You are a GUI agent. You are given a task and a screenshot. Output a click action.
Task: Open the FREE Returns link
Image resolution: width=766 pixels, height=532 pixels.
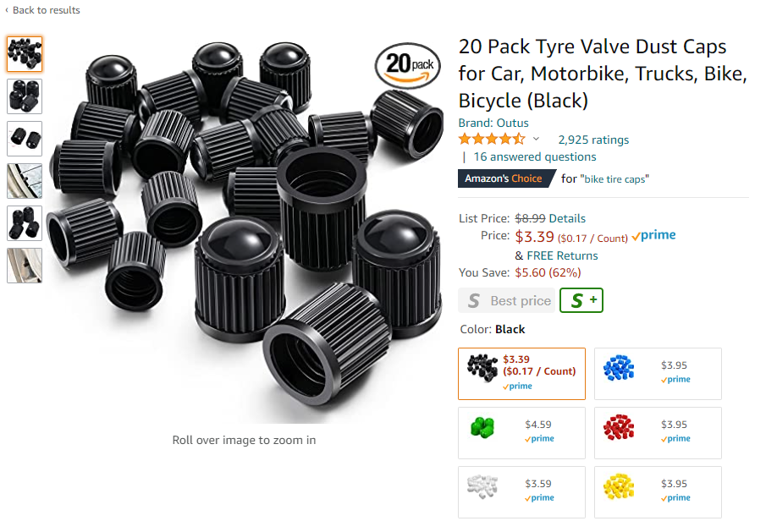pyautogui.click(x=562, y=255)
